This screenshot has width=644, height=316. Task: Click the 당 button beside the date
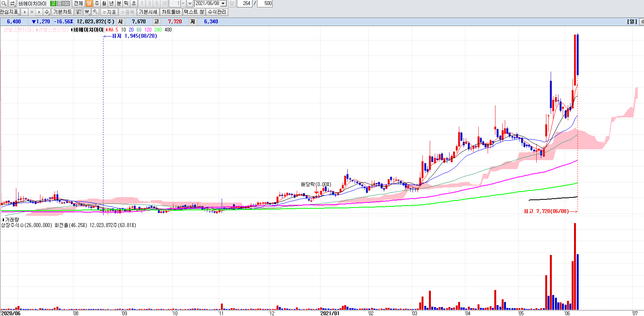point(232,3)
